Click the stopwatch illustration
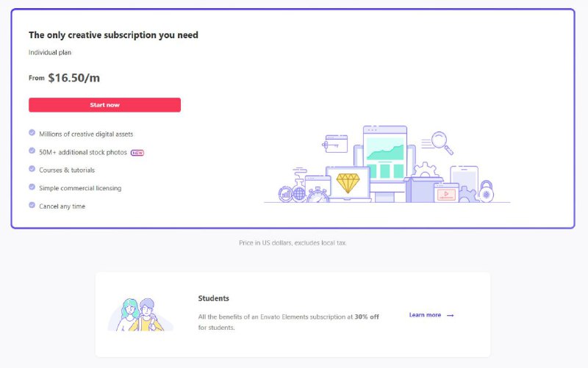This screenshot has height=368, width=588. (x=318, y=195)
